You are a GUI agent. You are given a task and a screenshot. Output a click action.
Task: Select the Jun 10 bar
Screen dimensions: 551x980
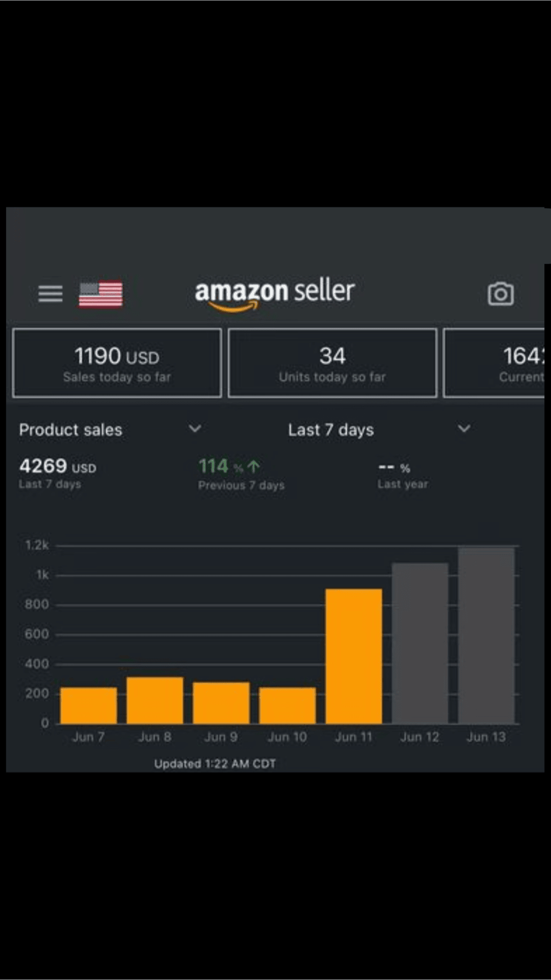click(x=287, y=705)
